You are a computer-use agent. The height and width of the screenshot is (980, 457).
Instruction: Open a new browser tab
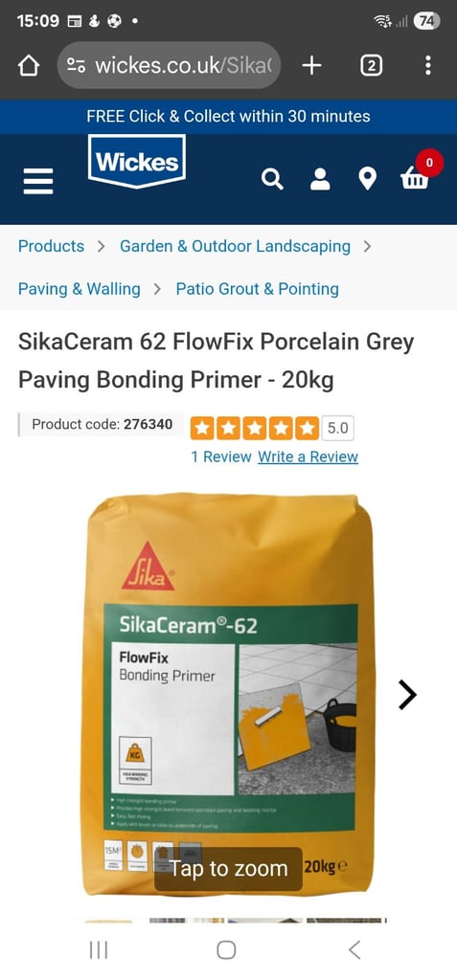(x=311, y=65)
